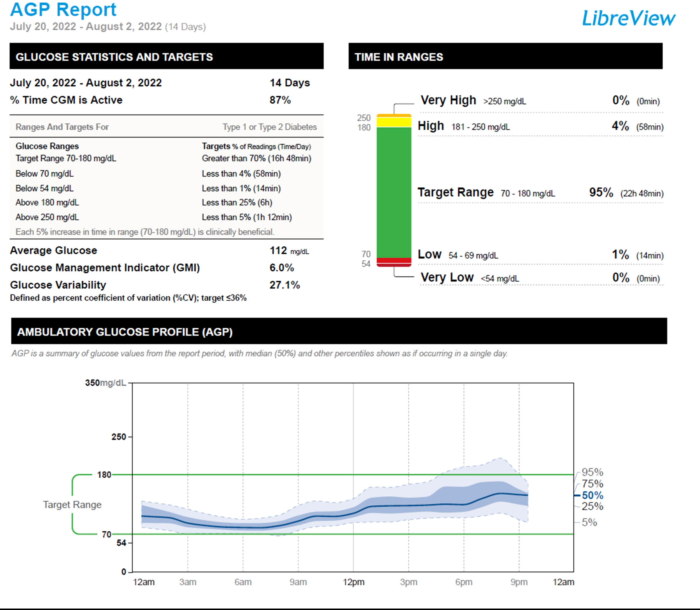Click the '95%' percentile legend on chart
The height and width of the screenshot is (610, 700).
tap(593, 472)
